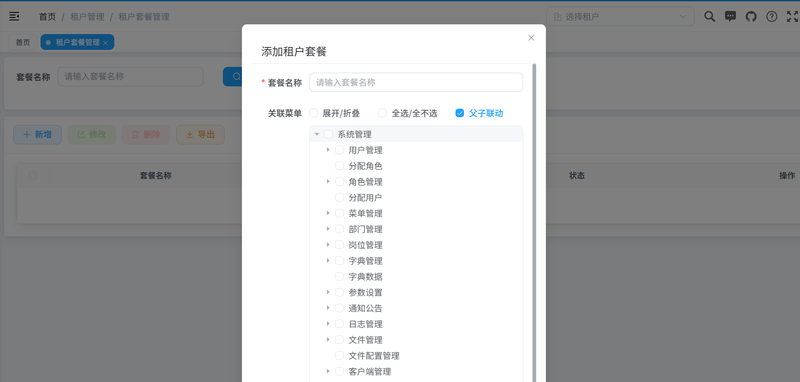Expand the 通知公告 node arrow
Image resolution: width=800 pixels, height=382 pixels.
[328, 308]
